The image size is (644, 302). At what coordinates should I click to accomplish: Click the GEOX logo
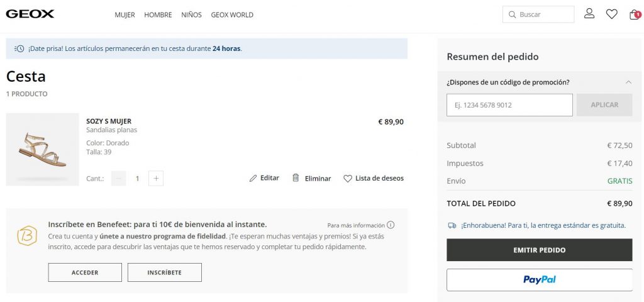pyautogui.click(x=30, y=14)
